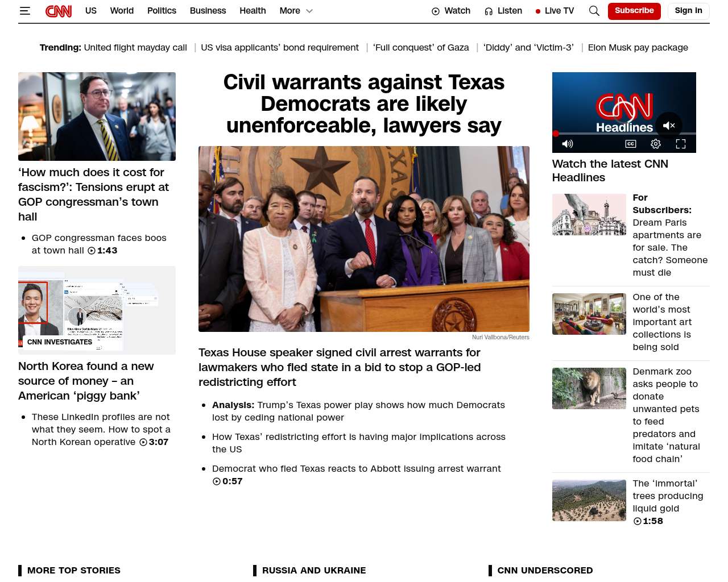Click the Listen headphones icon
This screenshot has width=728, height=582.
click(489, 11)
